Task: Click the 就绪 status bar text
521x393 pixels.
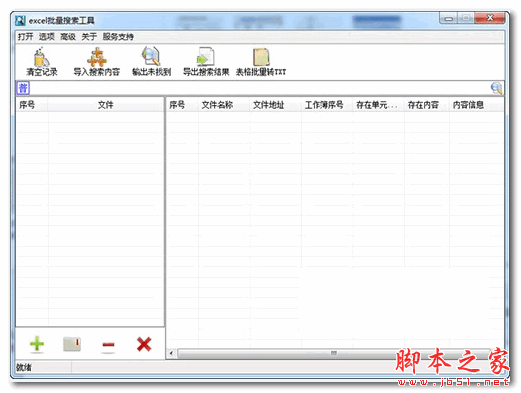Action: click(x=24, y=367)
